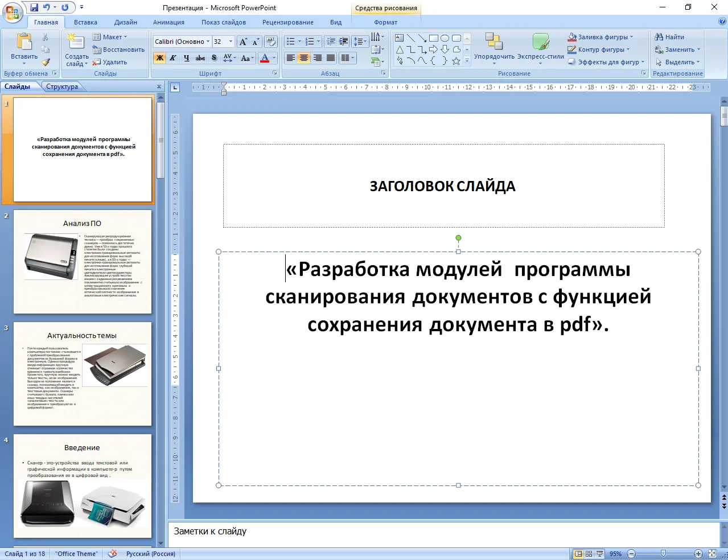Switch to Slide Sorter view
Image resolution: width=728 pixels, height=560 pixels.
tap(589, 554)
